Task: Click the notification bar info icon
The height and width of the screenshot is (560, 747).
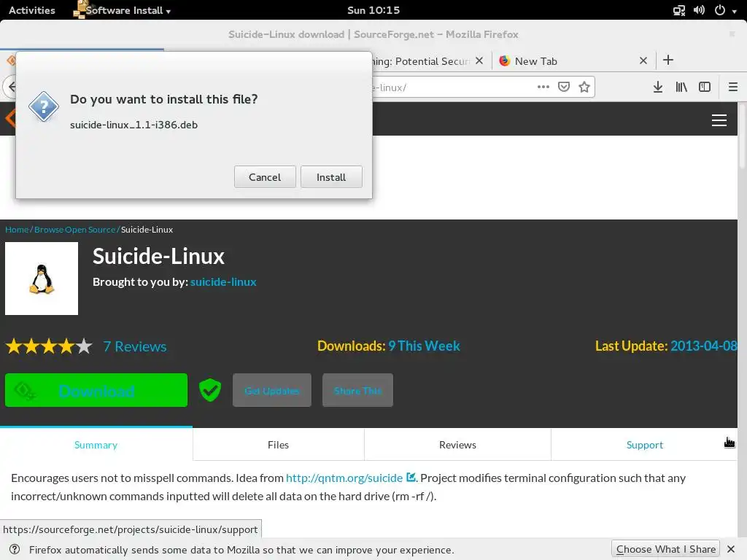Action: coord(15,549)
